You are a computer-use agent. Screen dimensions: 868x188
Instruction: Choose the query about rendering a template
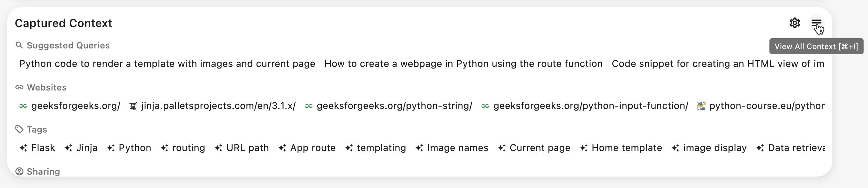[167, 64]
